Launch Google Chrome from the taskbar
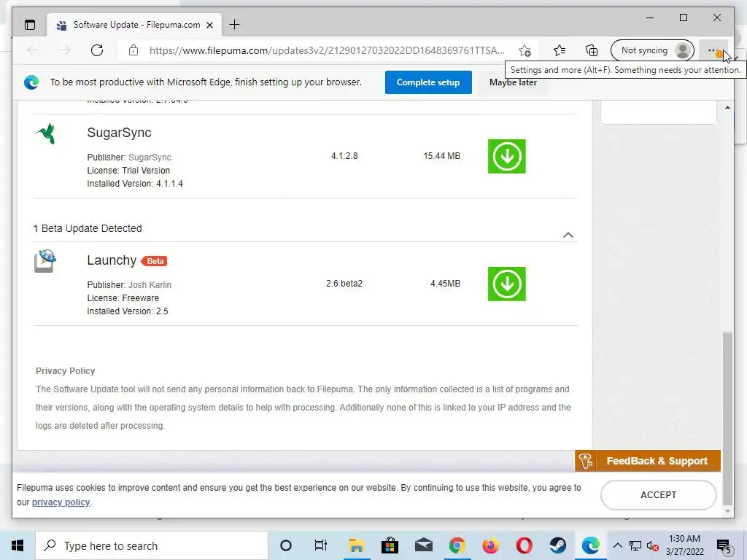The image size is (747, 560). point(457,545)
